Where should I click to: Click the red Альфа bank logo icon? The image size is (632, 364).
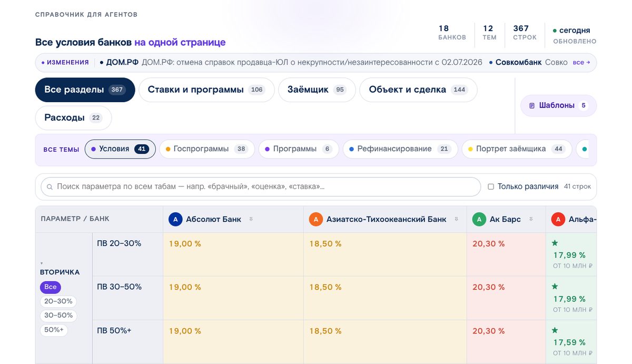point(558,219)
